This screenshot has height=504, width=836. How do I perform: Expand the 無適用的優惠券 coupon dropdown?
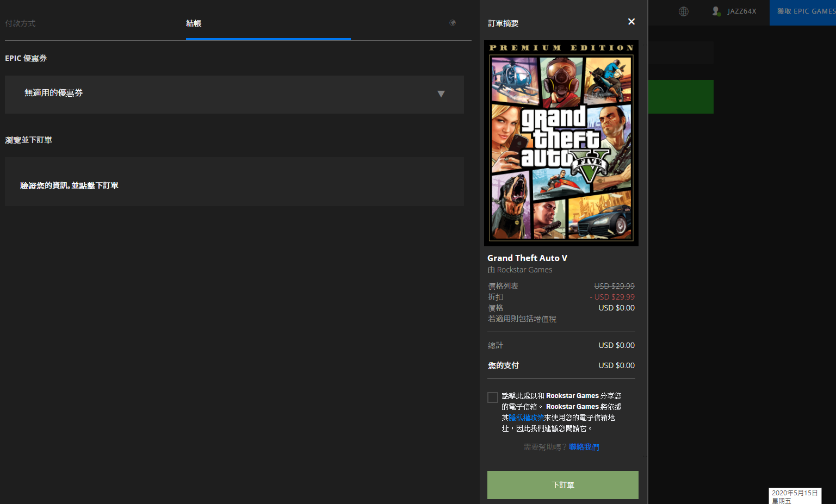[x=234, y=95]
